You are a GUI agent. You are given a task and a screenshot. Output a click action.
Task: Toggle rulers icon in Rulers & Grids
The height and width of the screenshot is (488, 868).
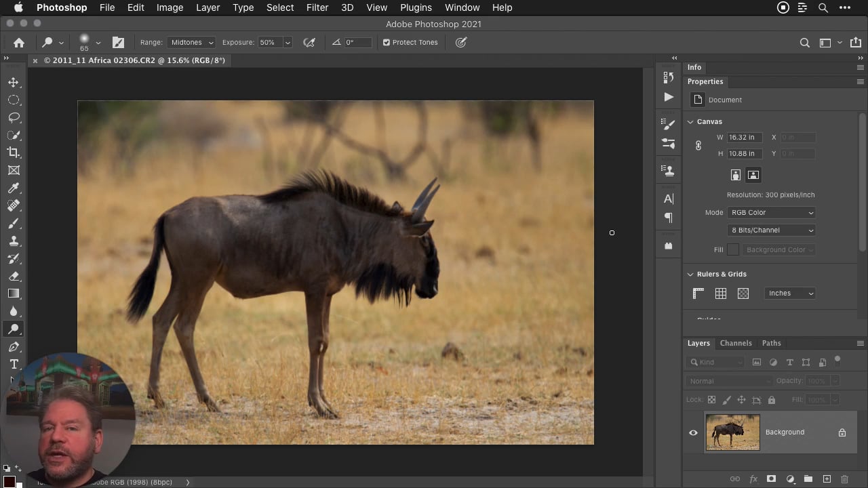698,293
